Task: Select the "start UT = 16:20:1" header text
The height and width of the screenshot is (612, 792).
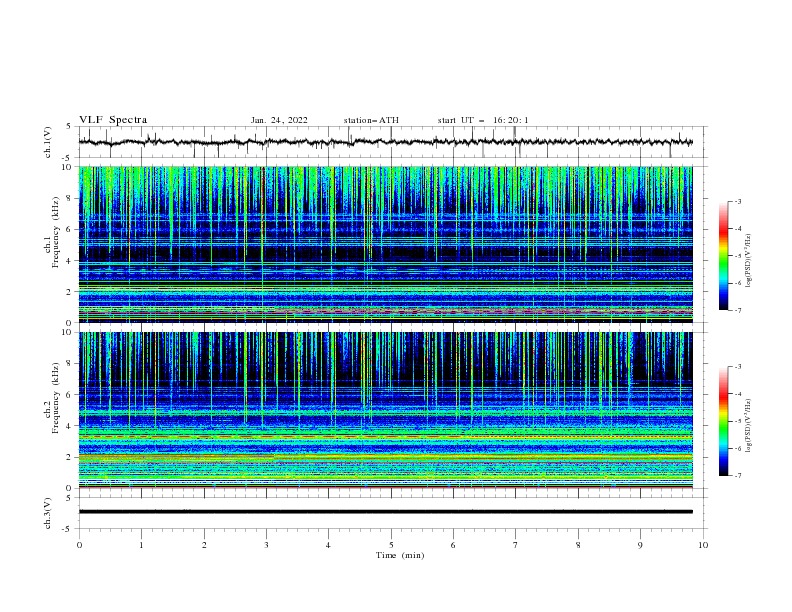Action: point(483,120)
